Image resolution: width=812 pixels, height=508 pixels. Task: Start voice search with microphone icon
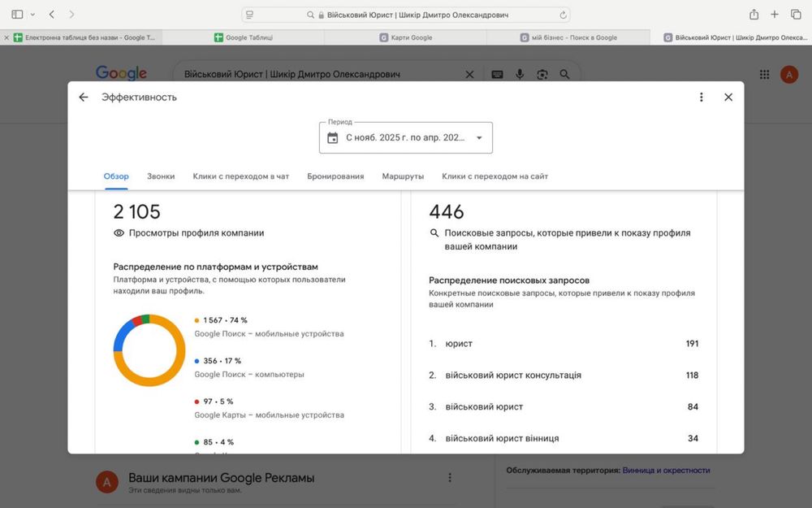pos(520,75)
